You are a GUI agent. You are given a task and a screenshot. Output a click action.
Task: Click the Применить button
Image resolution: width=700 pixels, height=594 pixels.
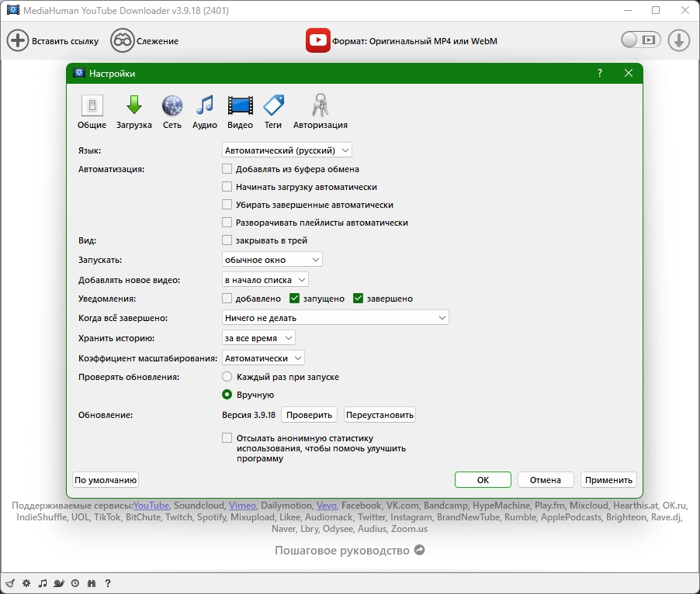pyautogui.click(x=608, y=480)
